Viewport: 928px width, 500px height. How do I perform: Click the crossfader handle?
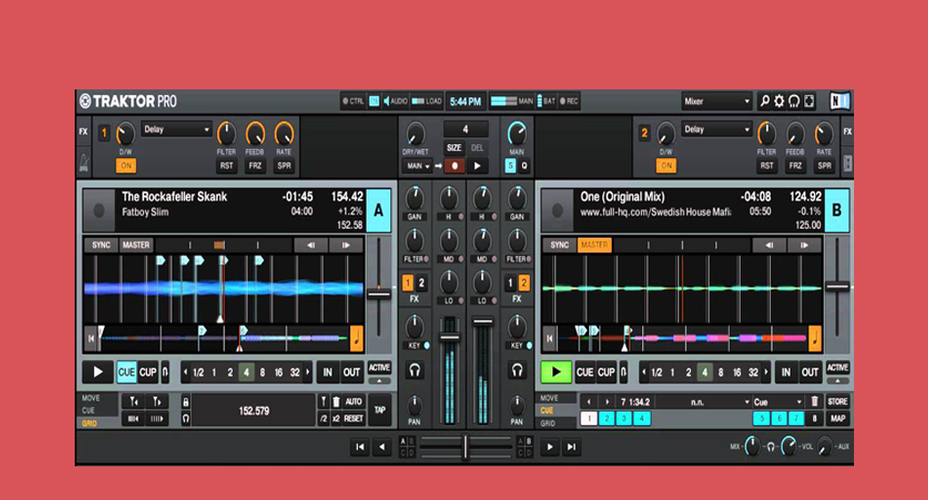click(x=465, y=447)
